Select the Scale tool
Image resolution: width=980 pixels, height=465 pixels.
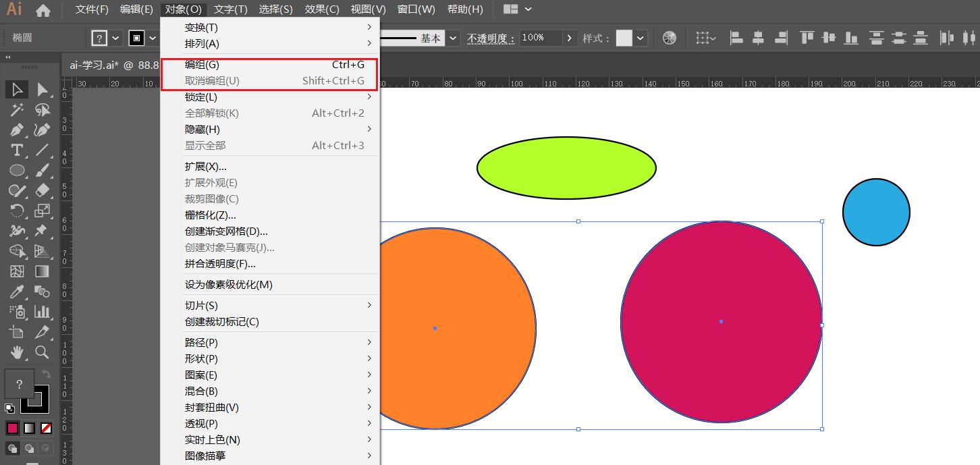(43, 211)
